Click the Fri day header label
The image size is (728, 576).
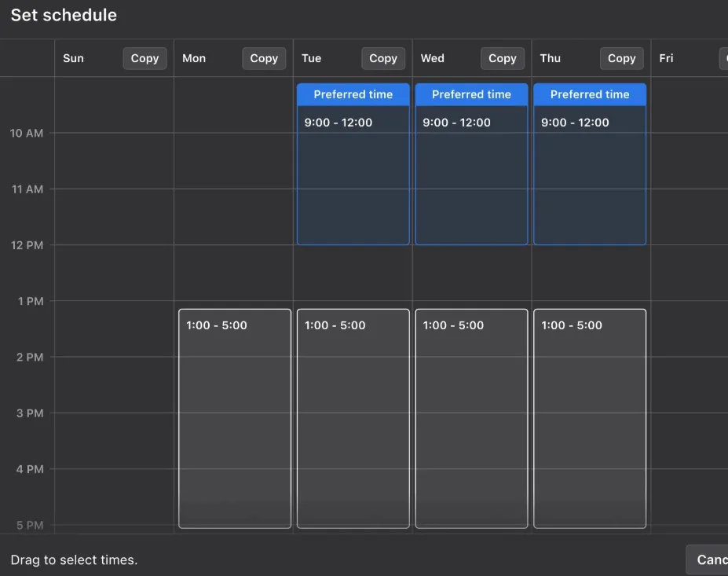(x=666, y=58)
